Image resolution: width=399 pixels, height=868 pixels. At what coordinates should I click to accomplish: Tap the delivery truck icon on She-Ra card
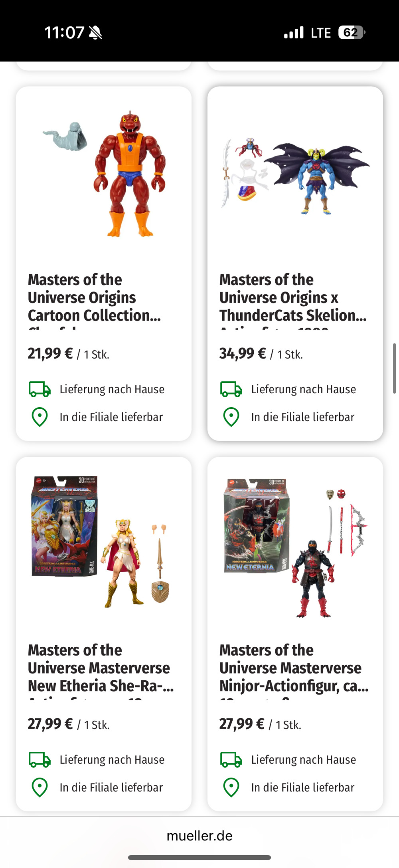(x=40, y=760)
